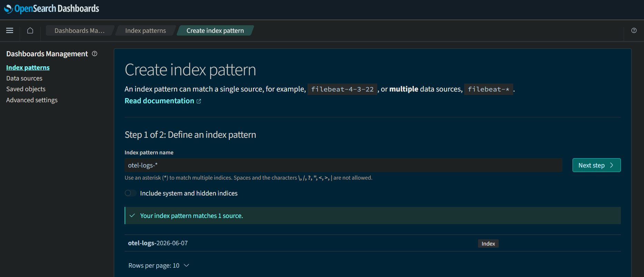Go to home via house icon
Screen dimensions: 644x277
30,30
